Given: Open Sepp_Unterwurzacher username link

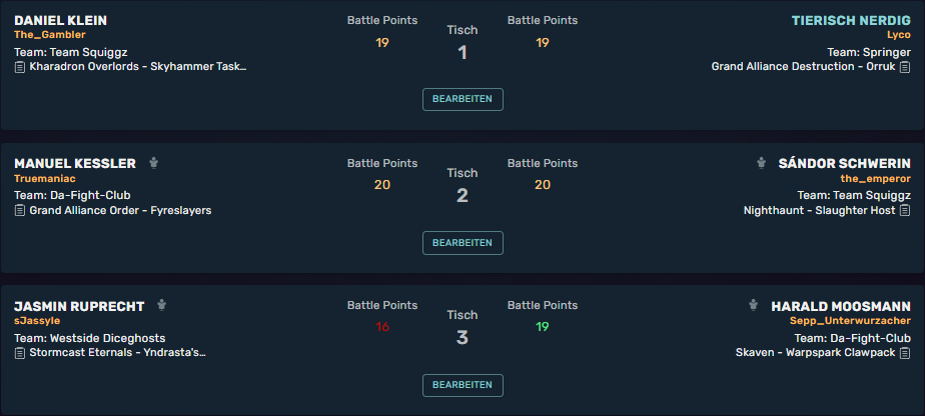Looking at the screenshot, I should tap(850, 321).
